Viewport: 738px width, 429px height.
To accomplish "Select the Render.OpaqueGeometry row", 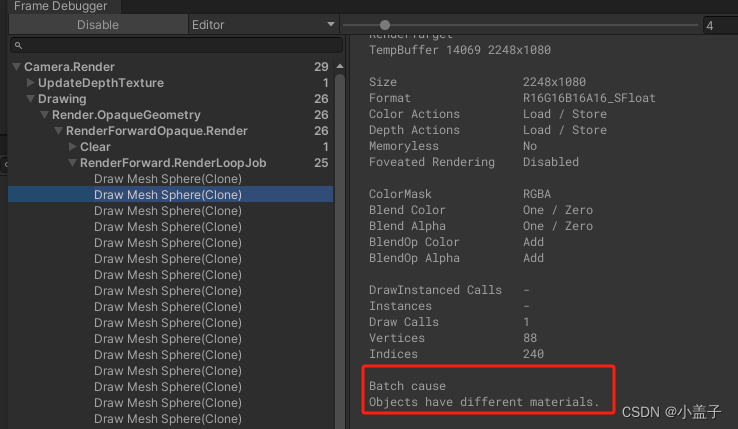I will [x=170, y=115].
